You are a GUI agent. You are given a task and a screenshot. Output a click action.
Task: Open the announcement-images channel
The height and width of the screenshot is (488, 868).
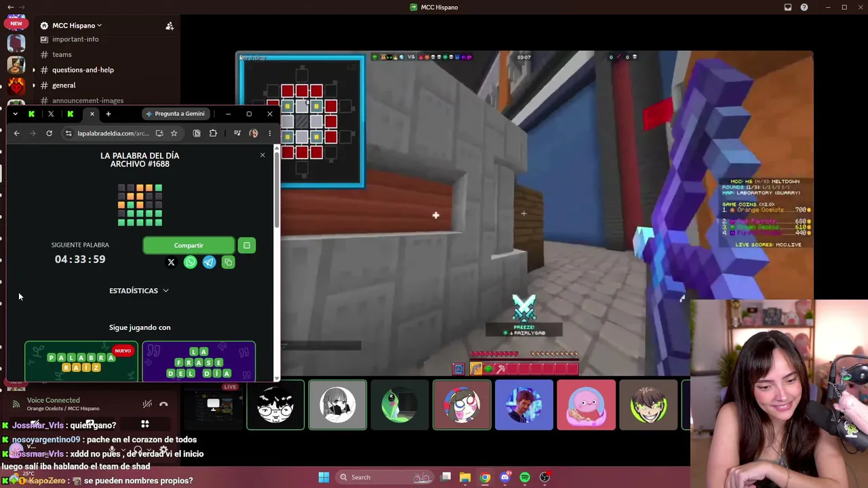click(x=87, y=100)
